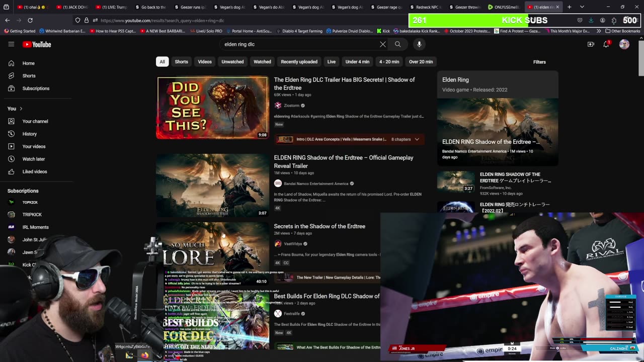
Task: Expand the 8 chapters list
Action: [x=417, y=139]
